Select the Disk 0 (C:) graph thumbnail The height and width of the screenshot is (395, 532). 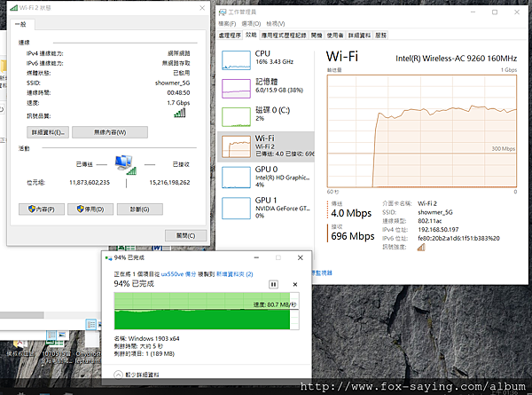pyautogui.click(x=236, y=117)
